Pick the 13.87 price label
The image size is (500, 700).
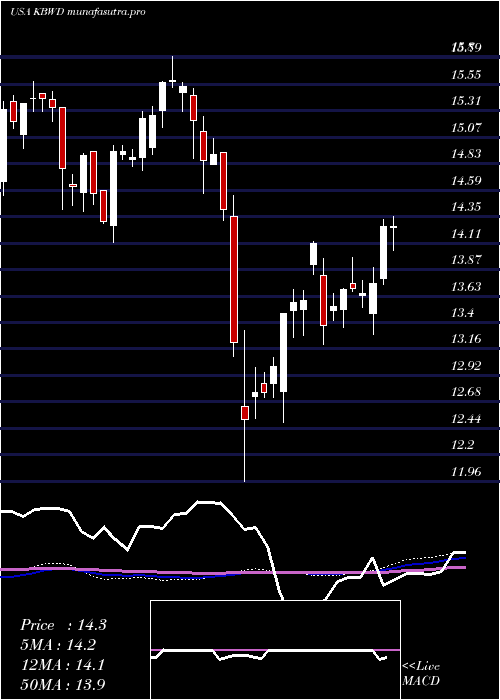[x=466, y=259]
